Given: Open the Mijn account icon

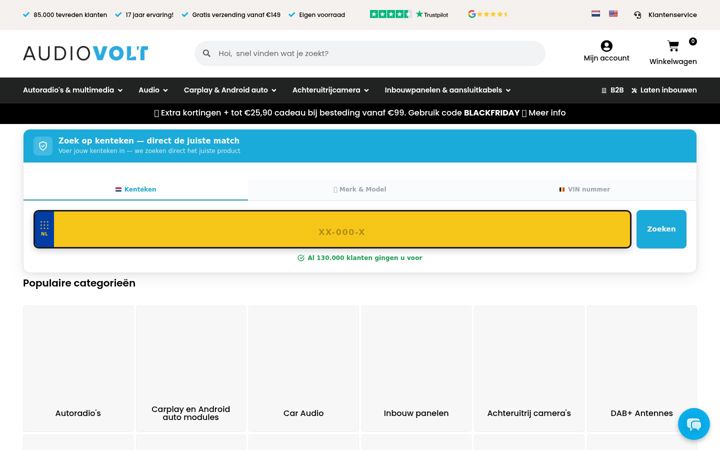Looking at the screenshot, I should point(606,46).
